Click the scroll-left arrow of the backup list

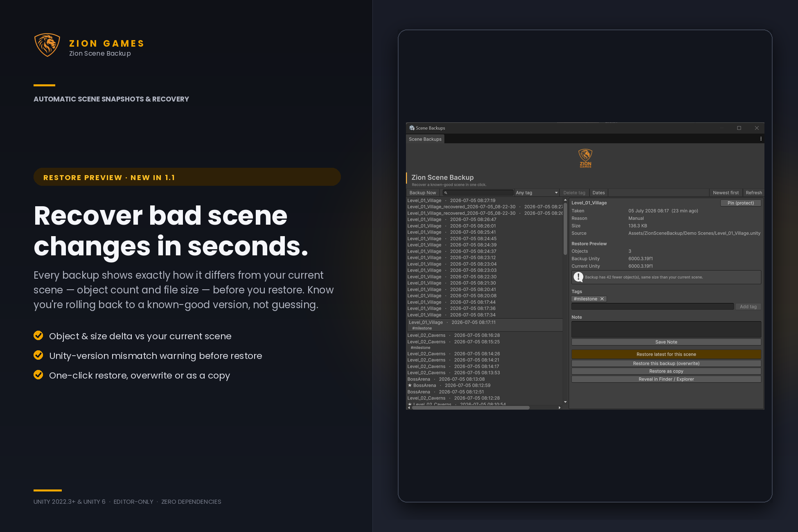(409, 408)
